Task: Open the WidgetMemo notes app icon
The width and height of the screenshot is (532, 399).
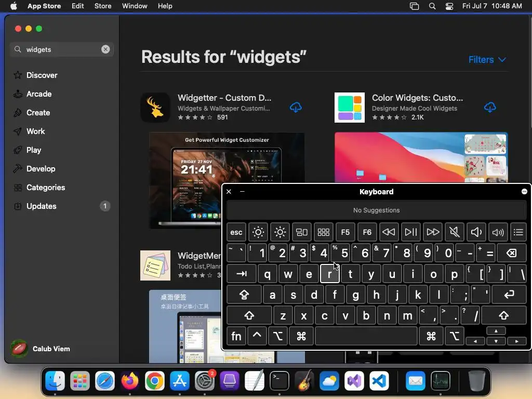Action: point(155,265)
